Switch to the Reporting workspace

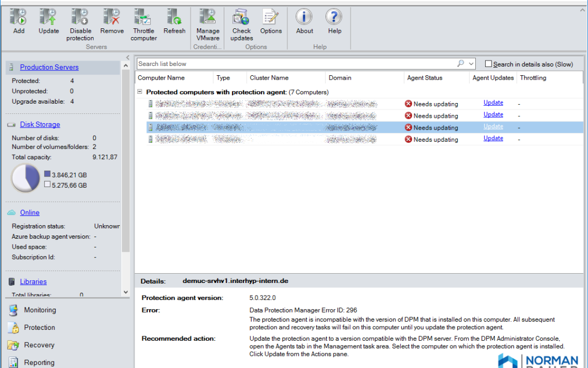point(39,363)
